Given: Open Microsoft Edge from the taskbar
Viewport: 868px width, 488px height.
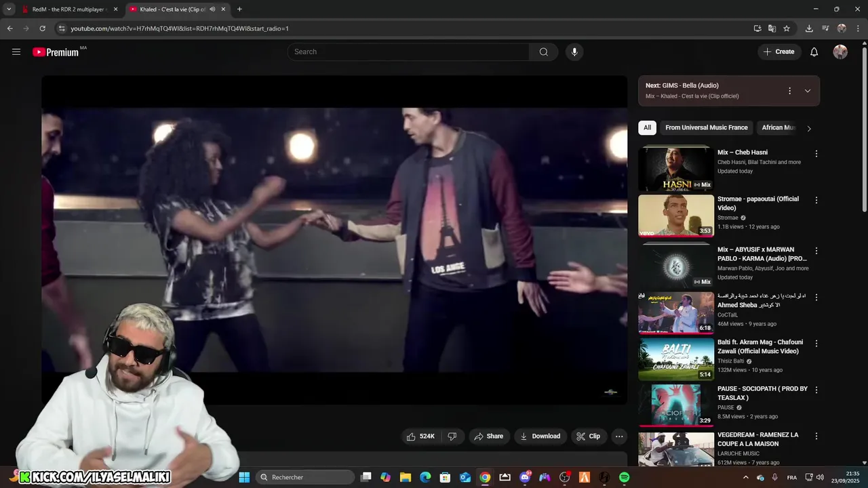Looking at the screenshot, I should point(425,477).
